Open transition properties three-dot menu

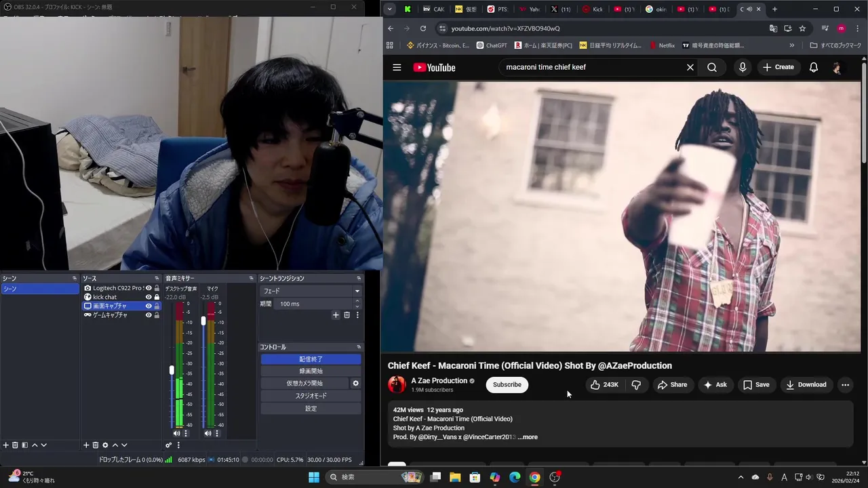tap(357, 315)
